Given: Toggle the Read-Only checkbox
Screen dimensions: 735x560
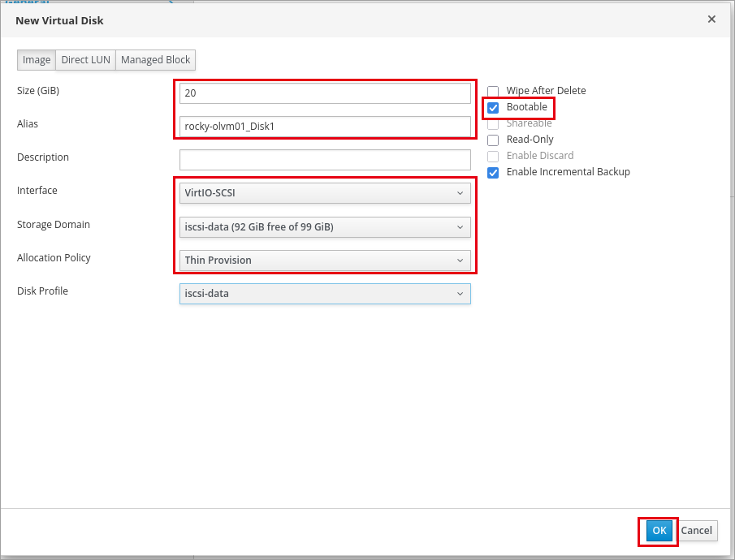Looking at the screenshot, I should click(x=493, y=140).
